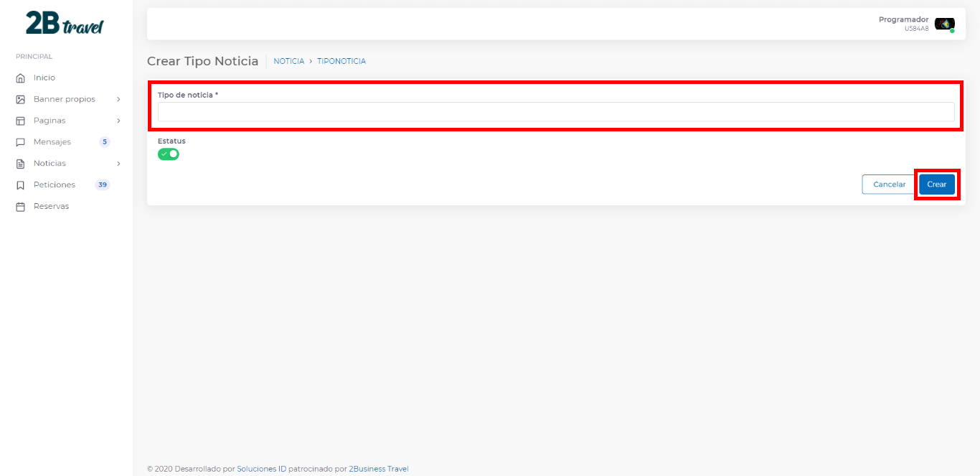Open the Programador user avatar

(x=945, y=24)
